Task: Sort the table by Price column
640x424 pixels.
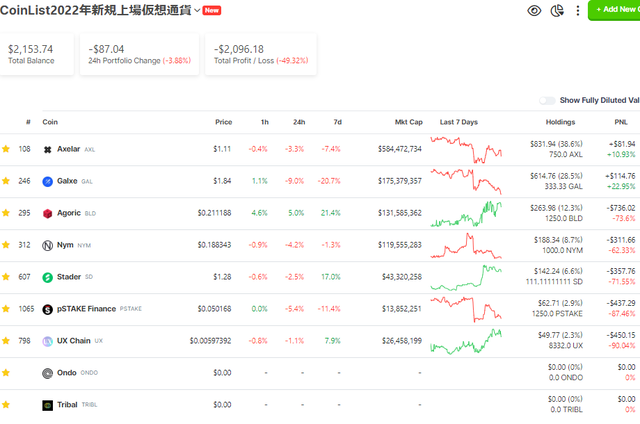Action: (x=223, y=122)
